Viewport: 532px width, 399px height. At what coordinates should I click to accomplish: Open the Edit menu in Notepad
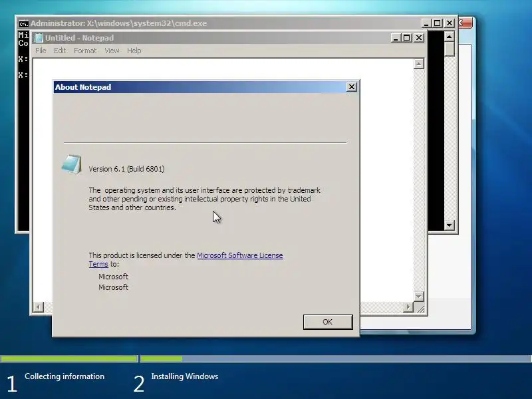pos(60,51)
